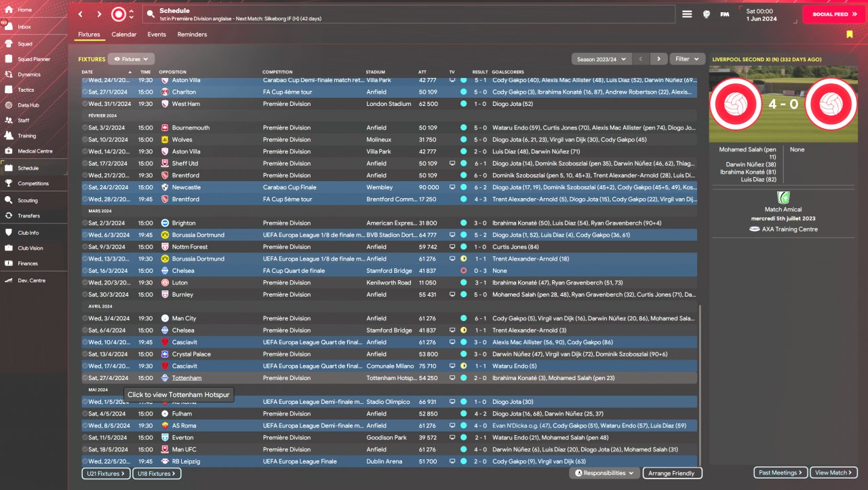Viewport: 868px width, 490px height.
Task: Open the Fixtures view dropdown
Action: (131, 59)
